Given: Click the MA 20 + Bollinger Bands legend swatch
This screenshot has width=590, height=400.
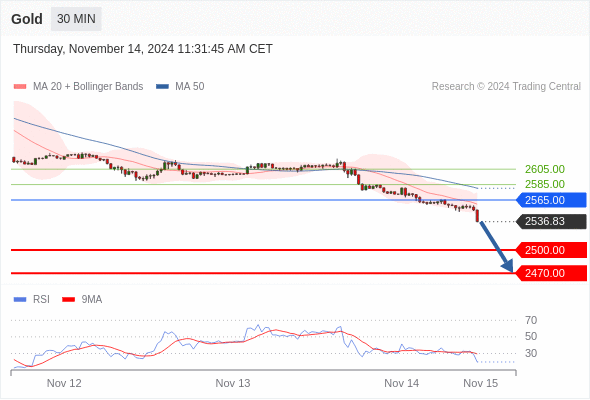Looking at the screenshot, I should (x=20, y=87).
